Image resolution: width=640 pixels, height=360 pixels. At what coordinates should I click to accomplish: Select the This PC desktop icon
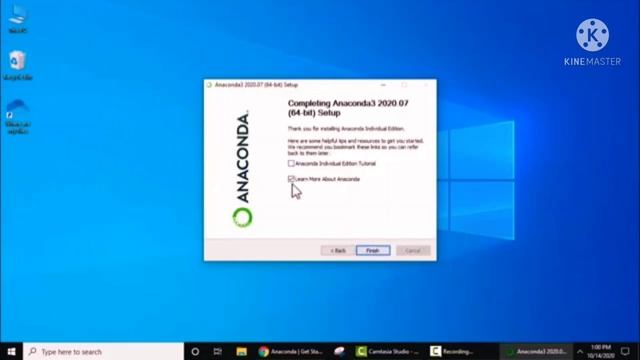coord(18,18)
